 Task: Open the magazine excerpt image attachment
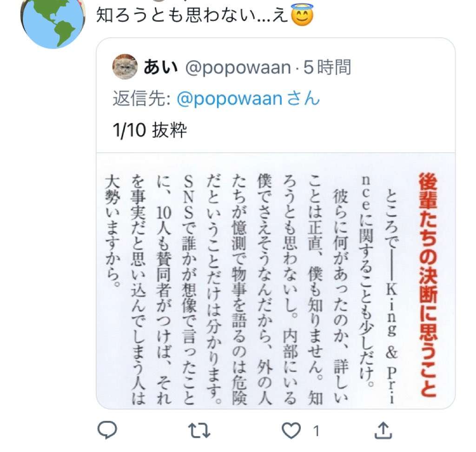pyautogui.click(x=275, y=281)
